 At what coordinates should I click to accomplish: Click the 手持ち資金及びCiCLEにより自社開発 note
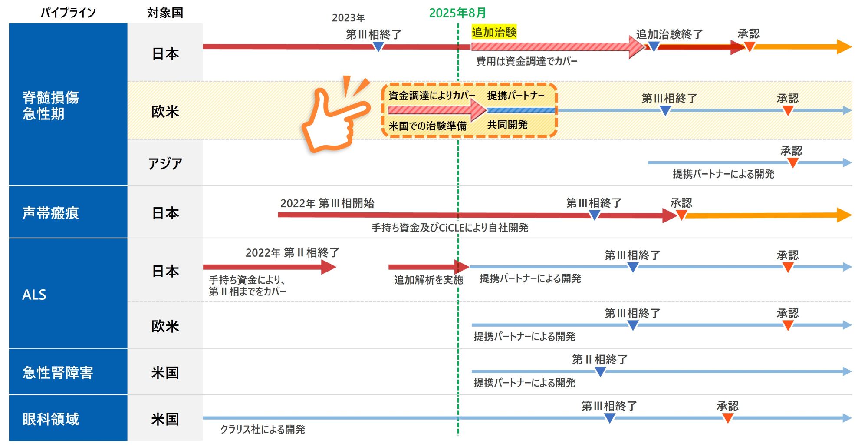pos(450,228)
